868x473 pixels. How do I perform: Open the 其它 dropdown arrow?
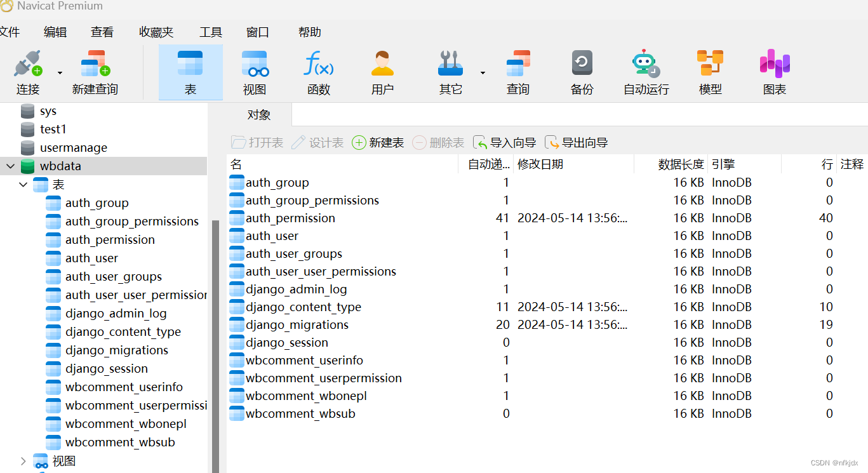[x=482, y=73]
